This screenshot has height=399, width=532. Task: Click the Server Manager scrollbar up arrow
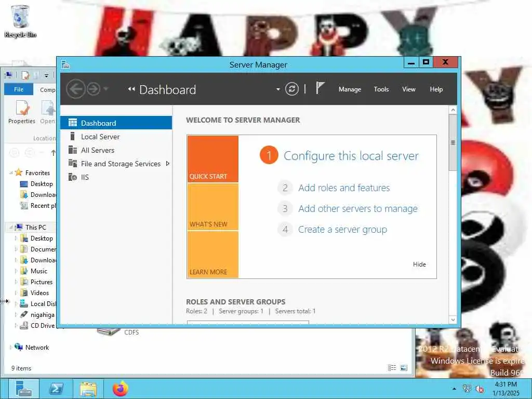[453, 110]
